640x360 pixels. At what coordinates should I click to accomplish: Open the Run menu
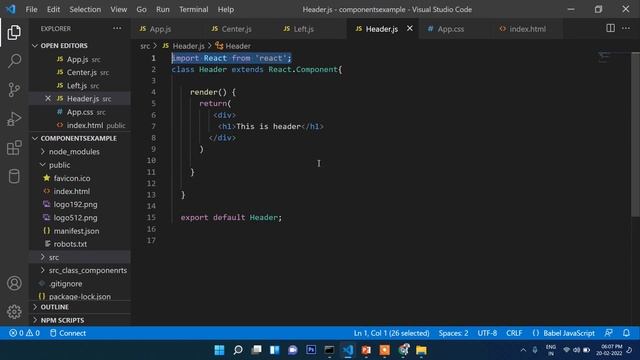coord(162,9)
